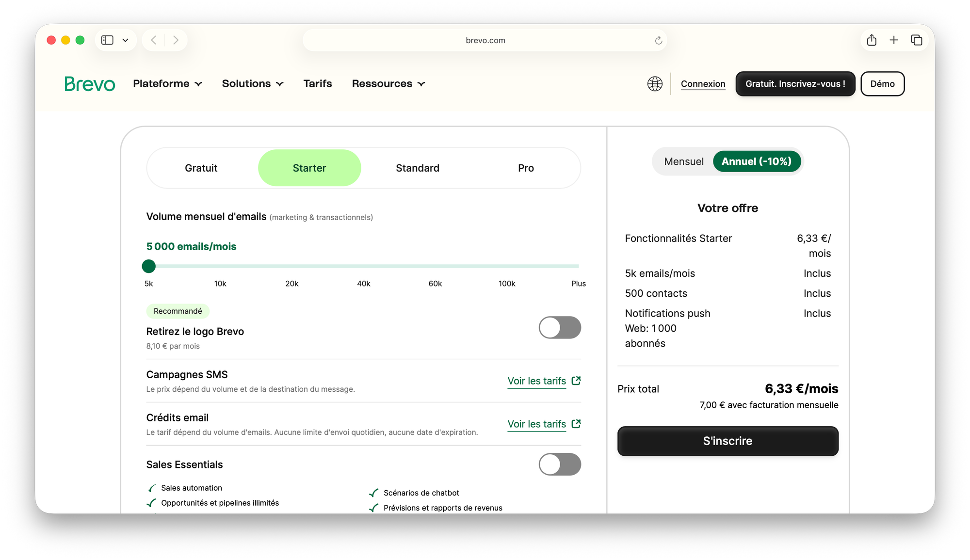Click Opportunités et pipelines illimités feature
The image size is (970, 560).
220,503
